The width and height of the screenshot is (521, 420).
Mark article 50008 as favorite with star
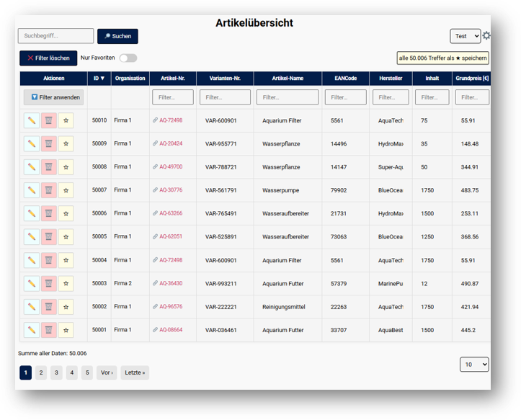pyautogui.click(x=66, y=167)
